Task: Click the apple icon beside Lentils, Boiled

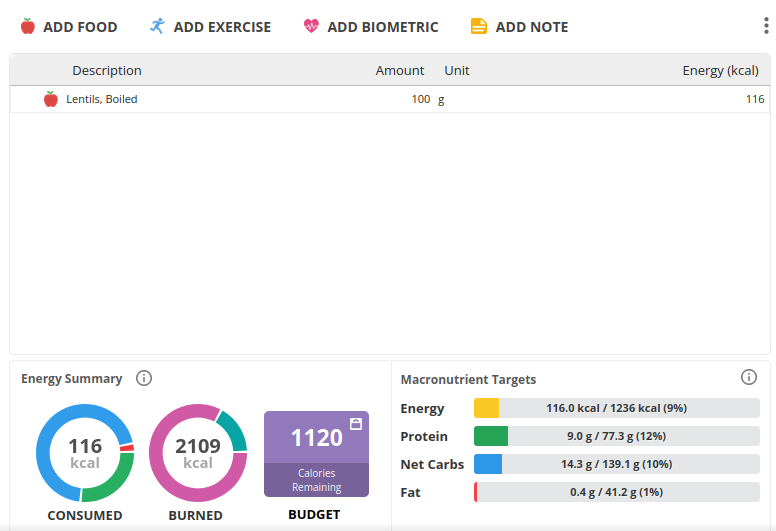Action: [50, 99]
